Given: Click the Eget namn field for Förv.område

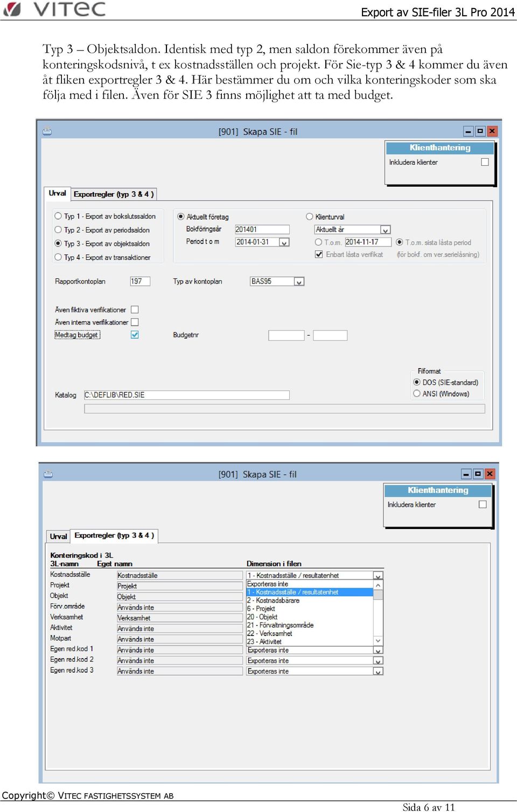Looking at the screenshot, I should coord(180,607).
